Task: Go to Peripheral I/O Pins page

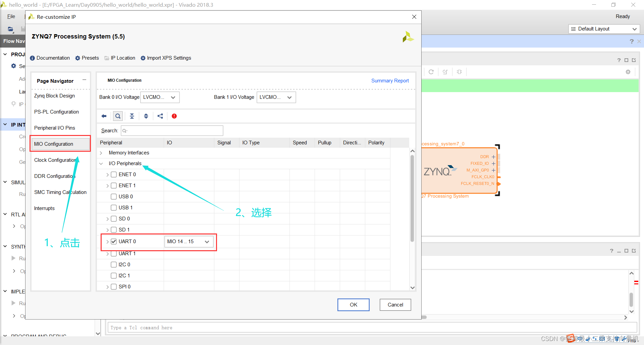Action: [x=55, y=128]
